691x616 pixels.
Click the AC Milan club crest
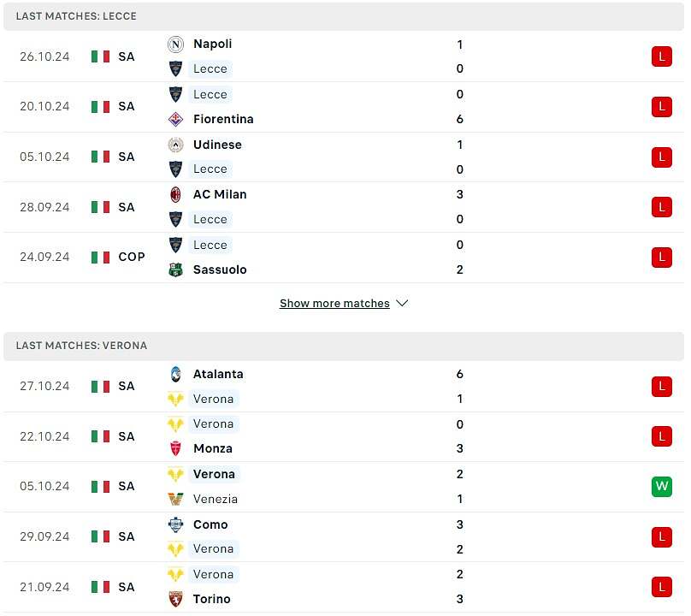[177, 195]
